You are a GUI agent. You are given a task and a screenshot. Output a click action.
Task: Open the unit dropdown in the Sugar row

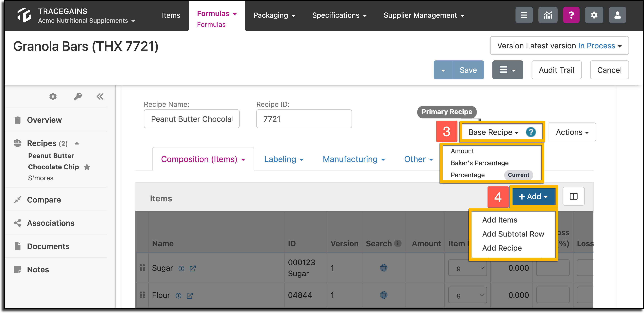click(467, 268)
